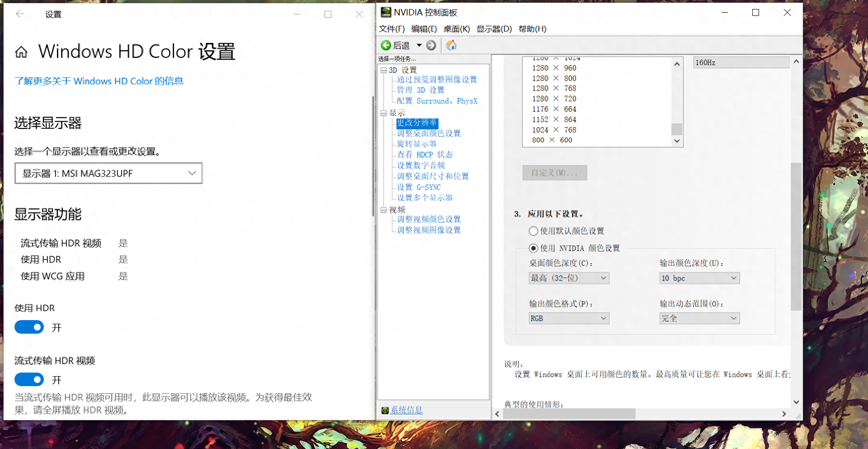Click the forward arrow icon in NVIDIA toolbar
Image resolution: width=868 pixels, height=449 pixels.
tap(431, 45)
